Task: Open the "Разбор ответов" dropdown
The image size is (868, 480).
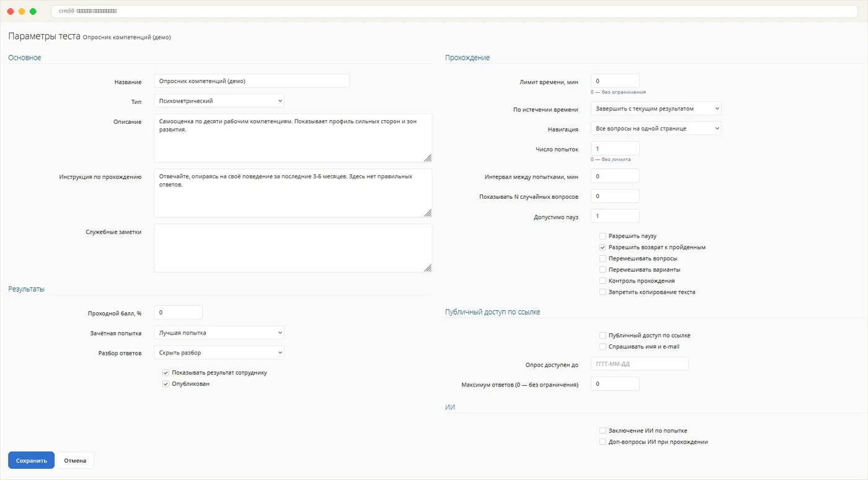Action: click(219, 352)
